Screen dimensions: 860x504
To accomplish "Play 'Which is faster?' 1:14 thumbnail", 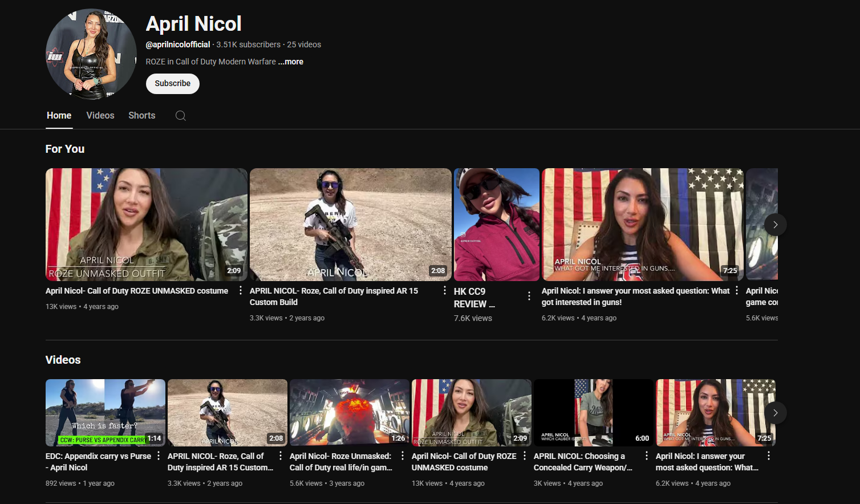I will 106,413.
